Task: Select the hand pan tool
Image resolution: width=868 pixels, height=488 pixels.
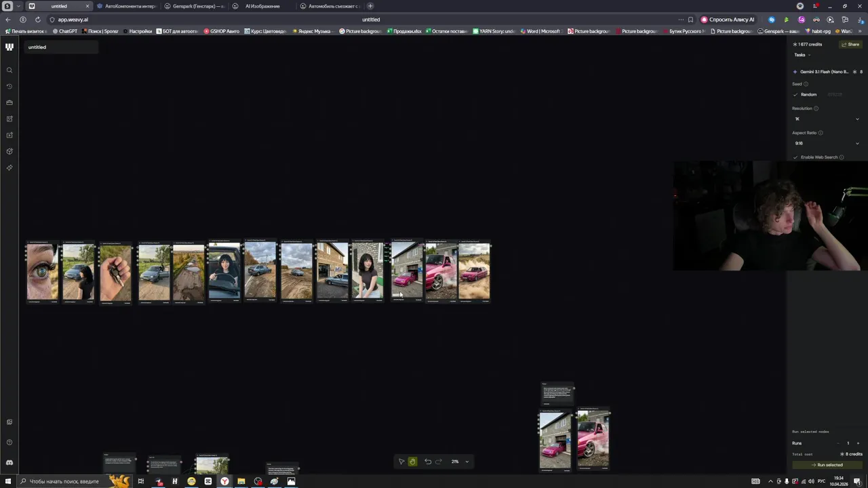Action: (412, 462)
